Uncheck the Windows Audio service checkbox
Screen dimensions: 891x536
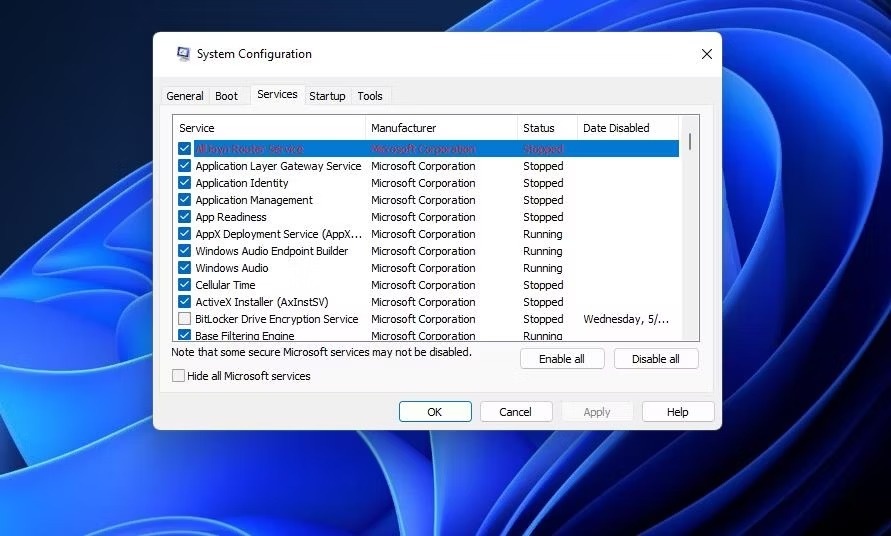[x=184, y=268]
